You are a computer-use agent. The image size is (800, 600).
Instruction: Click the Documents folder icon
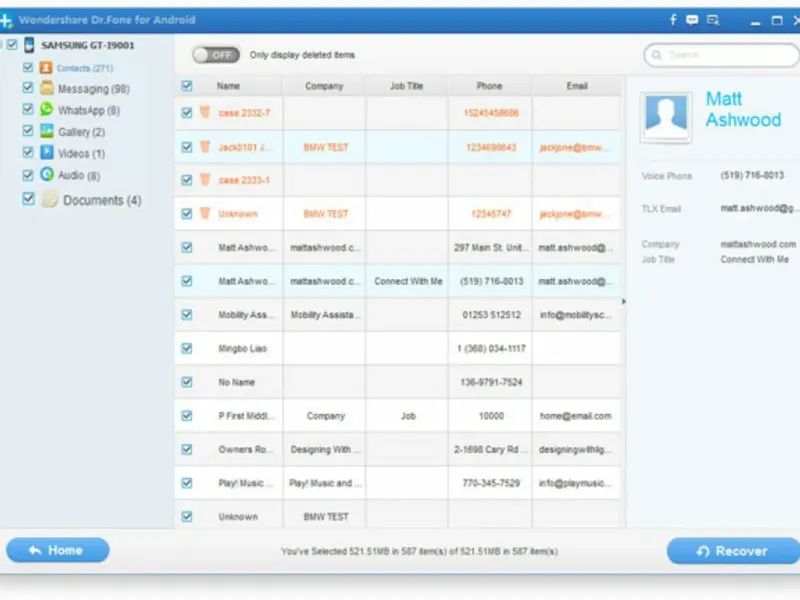pos(49,199)
